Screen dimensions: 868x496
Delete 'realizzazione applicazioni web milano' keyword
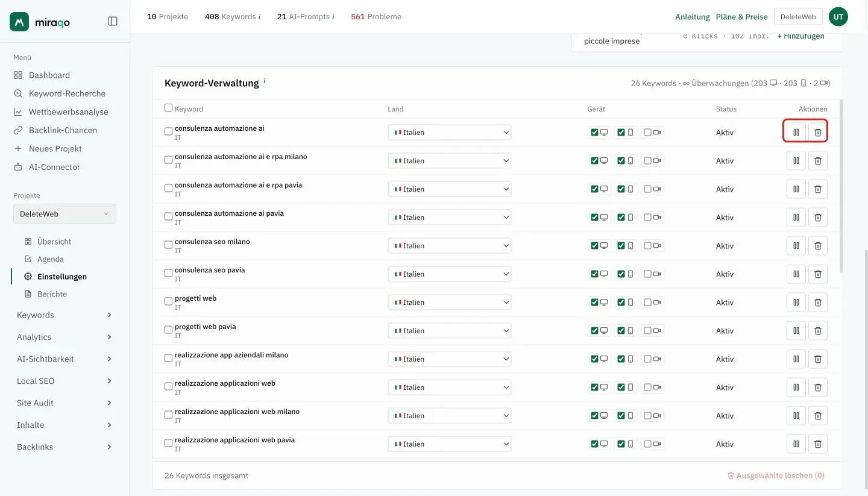coord(817,415)
